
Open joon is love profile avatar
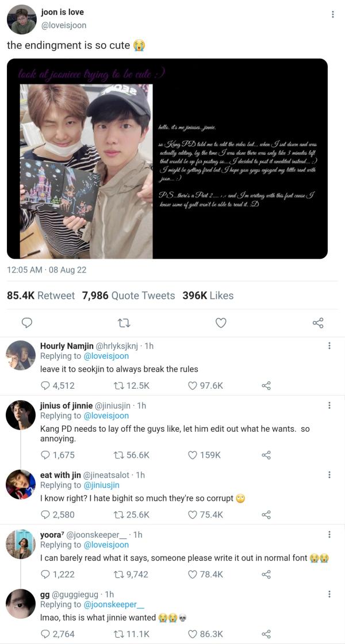tap(22, 20)
